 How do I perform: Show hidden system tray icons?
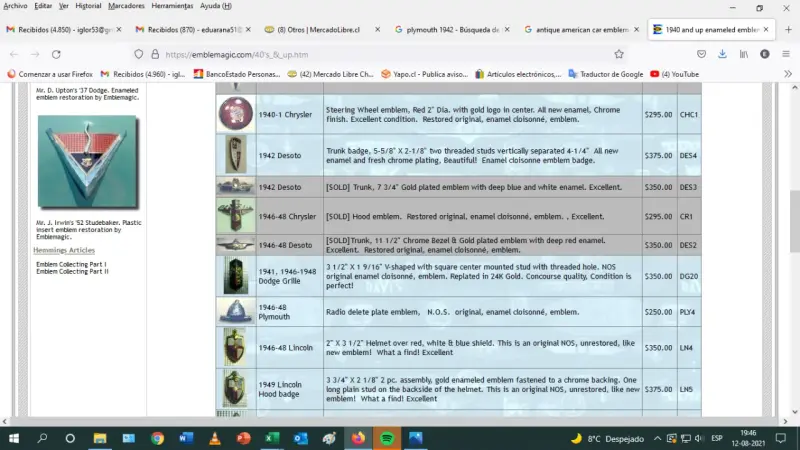pyautogui.click(x=657, y=438)
